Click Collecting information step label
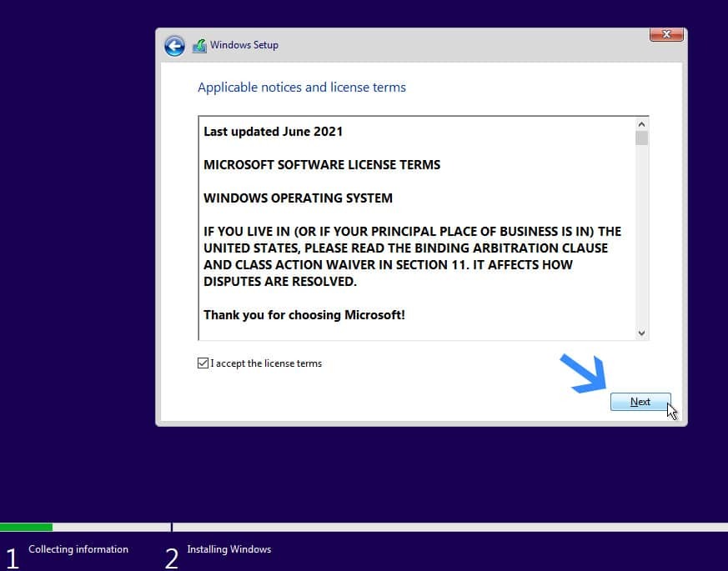Image resolution: width=728 pixels, height=571 pixels. coord(78,549)
